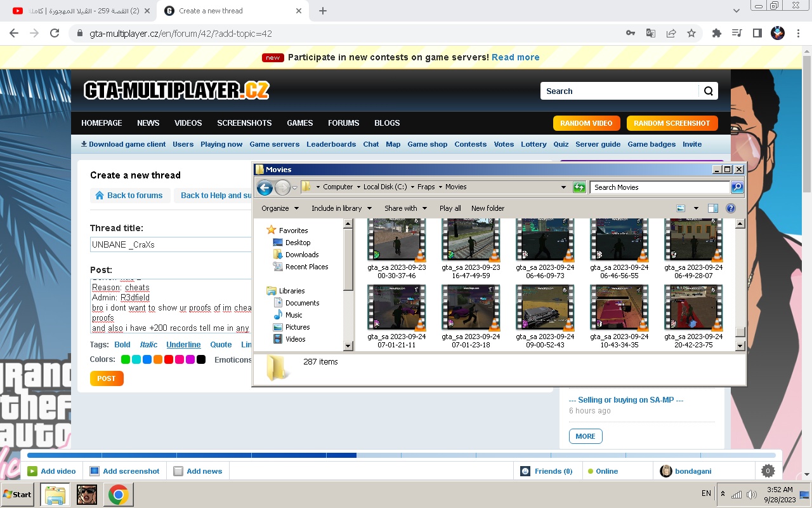Click the share page icon in Chrome
Viewport: 812px width, 508px height.
pos(671,33)
